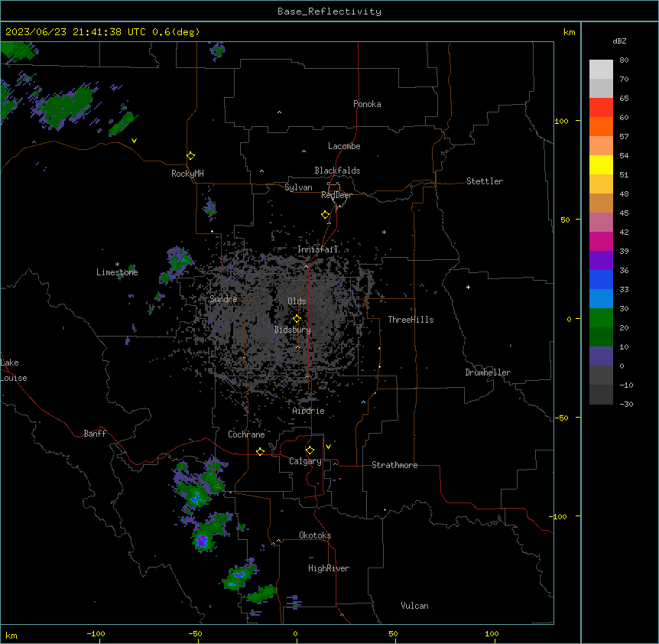Screen dimensions: 659x644
Task: Click the large green echo northwest of RockyMH
Action: [65, 106]
